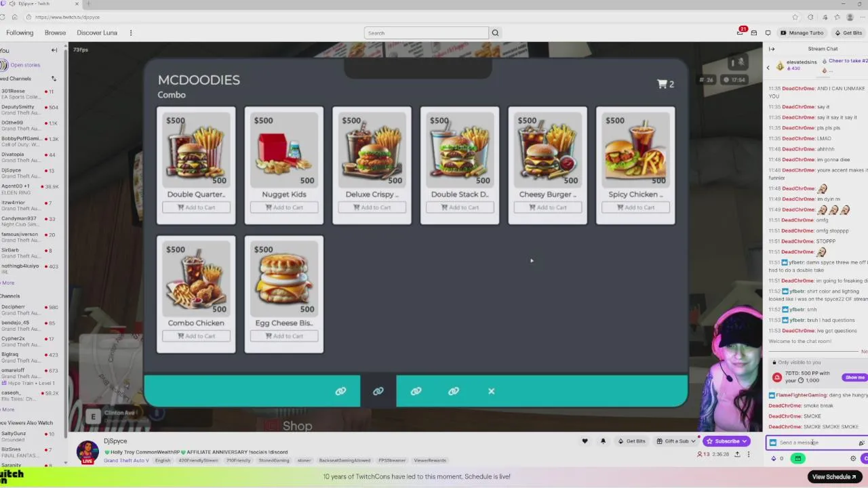The image size is (868, 488).
Task: Add Deluxe Crispy combo to cart
Action: 372,207
